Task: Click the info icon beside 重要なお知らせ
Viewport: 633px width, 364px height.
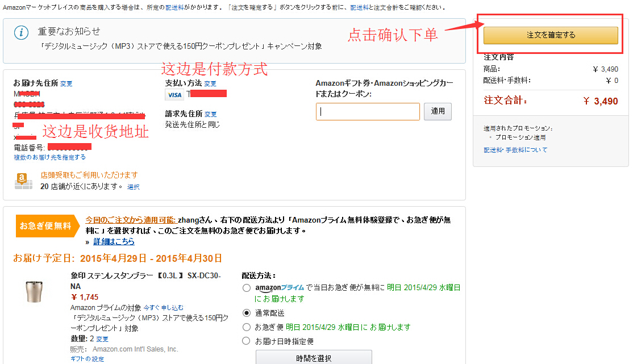Action: pyautogui.click(x=22, y=32)
